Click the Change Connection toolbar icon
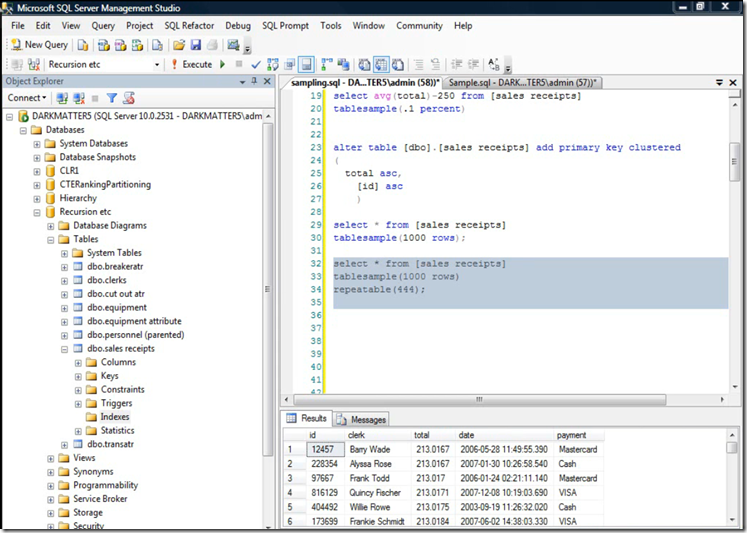Image resolution: width=747 pixels, height=533 pixels. pyautogui.click(x=34, y=64)
